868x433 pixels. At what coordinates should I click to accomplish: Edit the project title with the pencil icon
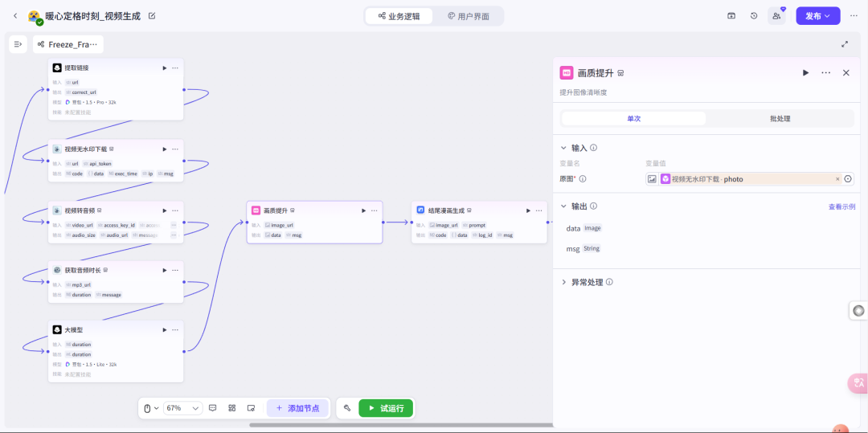[x=152, y=16]
